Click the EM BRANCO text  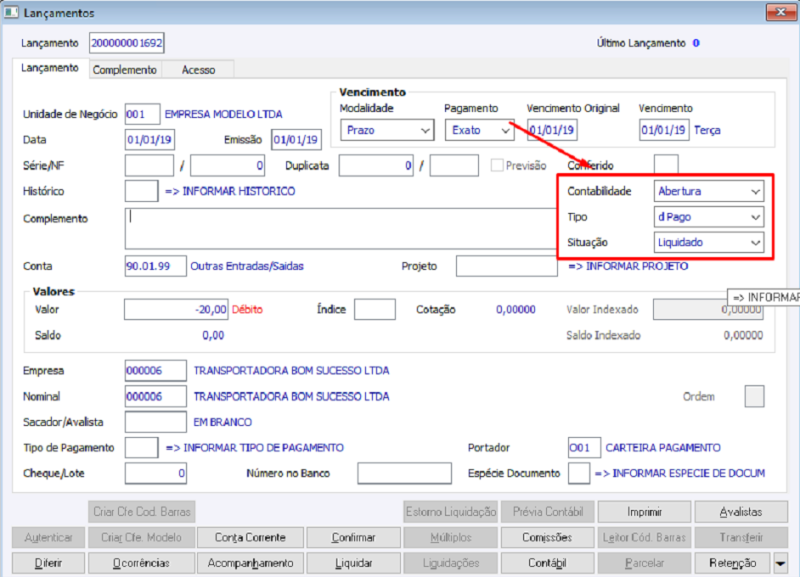pyautogui.click(x=222, y=422)
